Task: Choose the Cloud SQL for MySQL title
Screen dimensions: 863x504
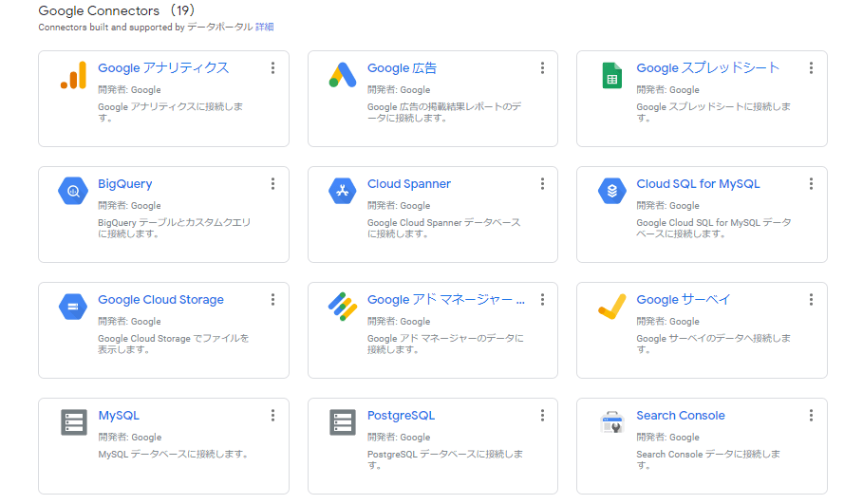Action: pos(698,184)
